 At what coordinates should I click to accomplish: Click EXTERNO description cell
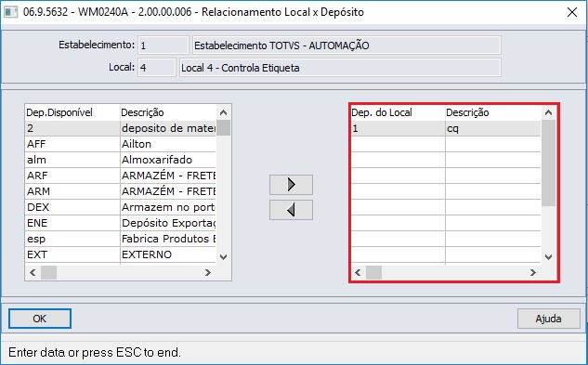tap(168, 254)
